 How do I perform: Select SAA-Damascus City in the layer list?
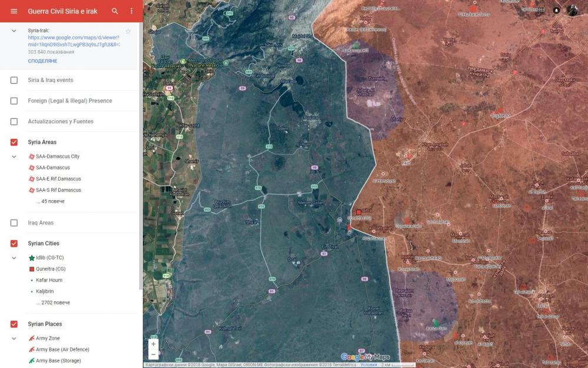(57, 157)
